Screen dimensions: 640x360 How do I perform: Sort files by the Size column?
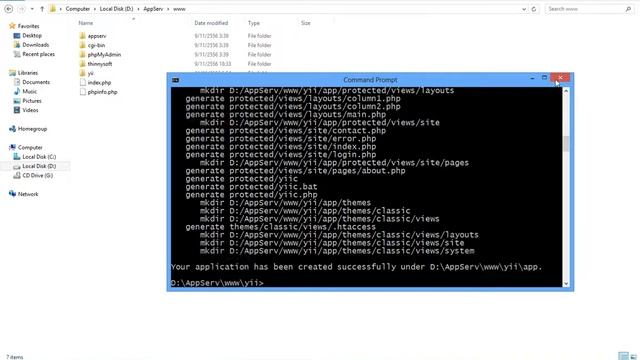(x=306, y=23)
